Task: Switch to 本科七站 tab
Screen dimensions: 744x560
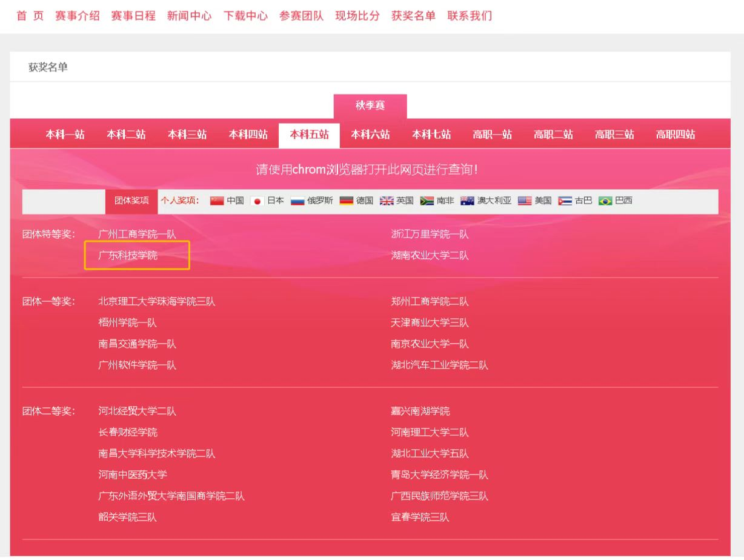Action: tap(431, 135)
